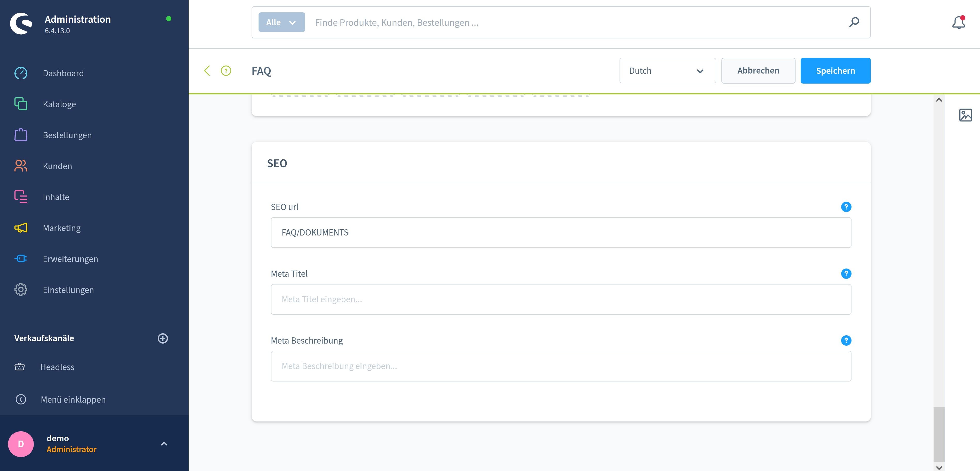Open the Alle search filter dropdown
The height and width of the screenshot is (471, 980).
coord(282,22)
